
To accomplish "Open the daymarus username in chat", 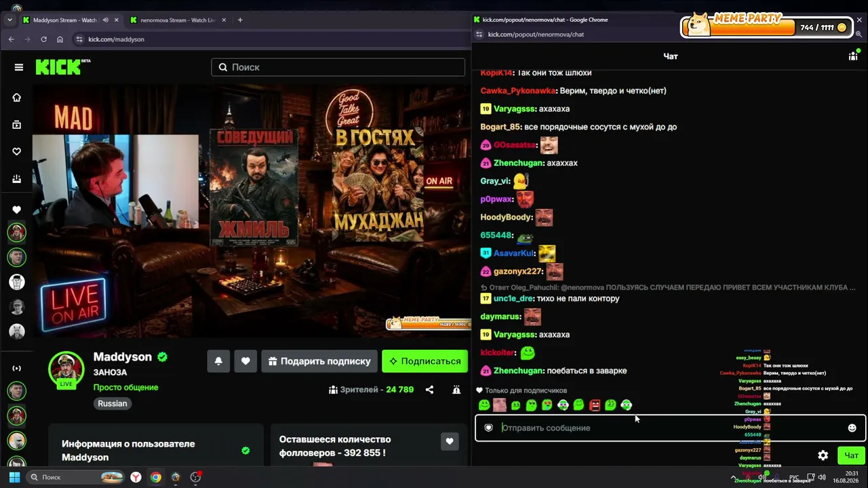I will coord(500,317).
